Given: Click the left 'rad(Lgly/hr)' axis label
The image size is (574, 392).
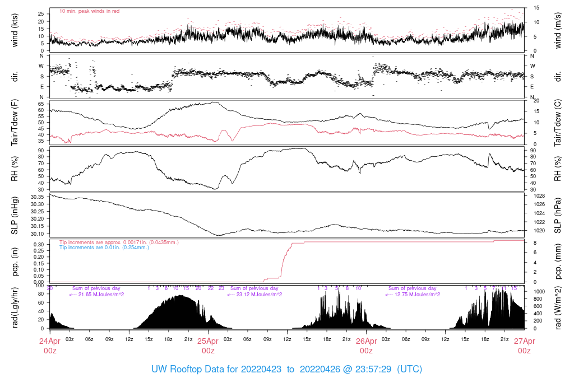Looking at the screenshot, I should [15, 307].
